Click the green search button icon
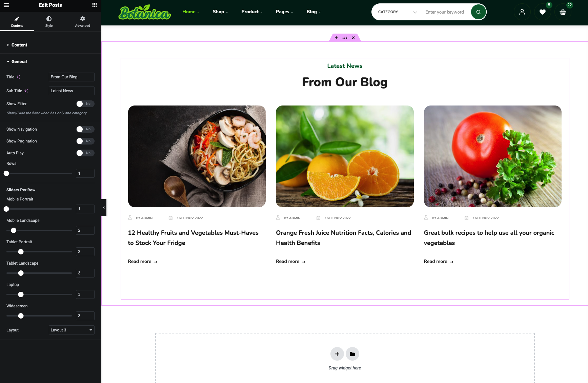 click(x=478, y=12)
